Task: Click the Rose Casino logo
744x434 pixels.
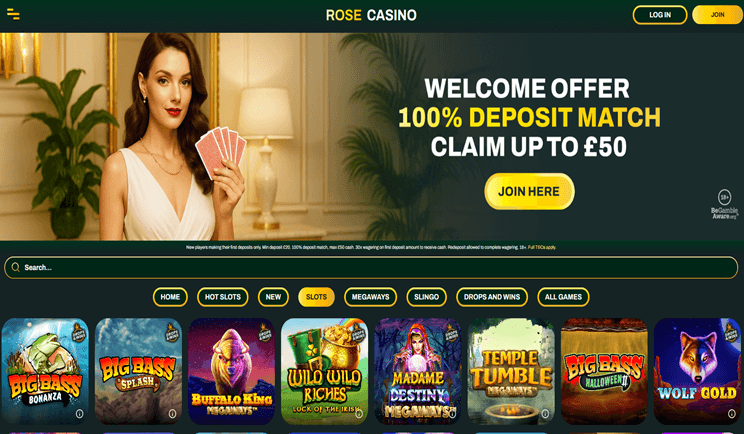Action: (x=371, y=15)
